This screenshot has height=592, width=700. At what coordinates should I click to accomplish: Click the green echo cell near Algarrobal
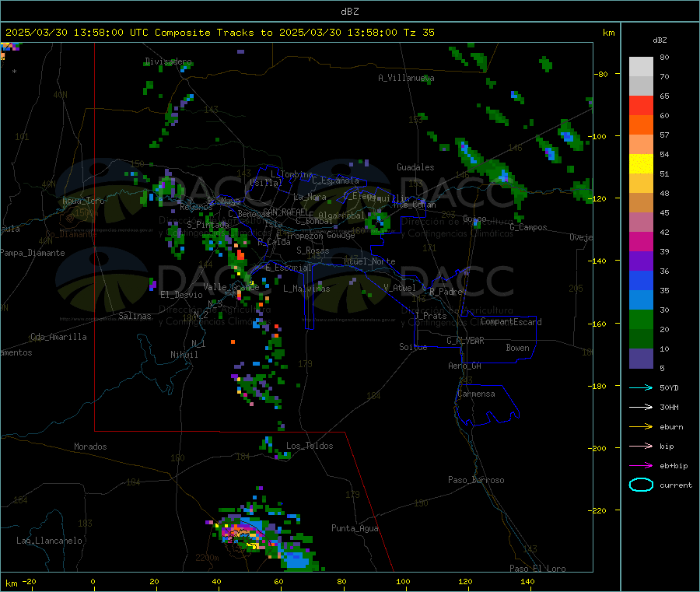[378, 222]
